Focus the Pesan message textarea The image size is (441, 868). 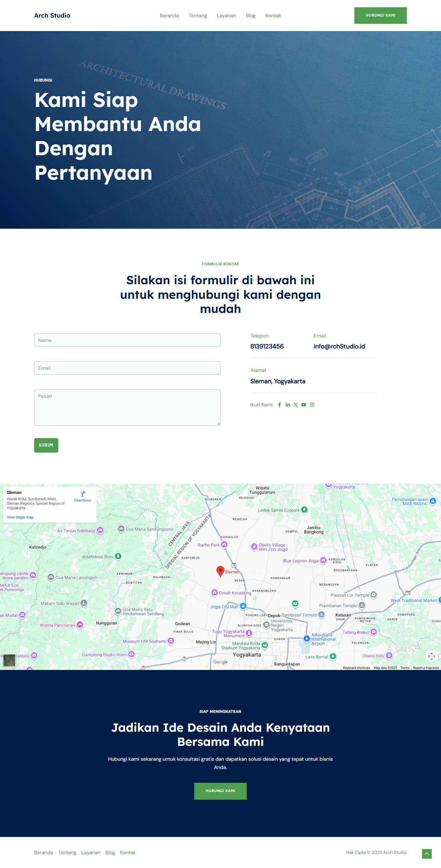(127, 407)
